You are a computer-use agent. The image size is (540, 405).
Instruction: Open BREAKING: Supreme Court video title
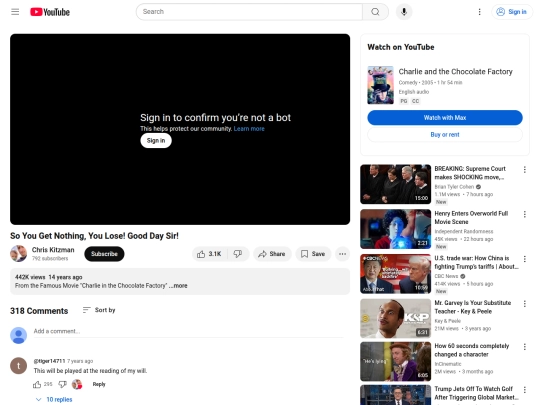point(470,173)
